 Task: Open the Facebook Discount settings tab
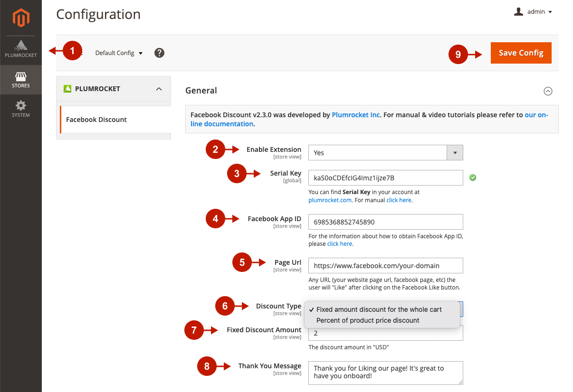[96, 120]
